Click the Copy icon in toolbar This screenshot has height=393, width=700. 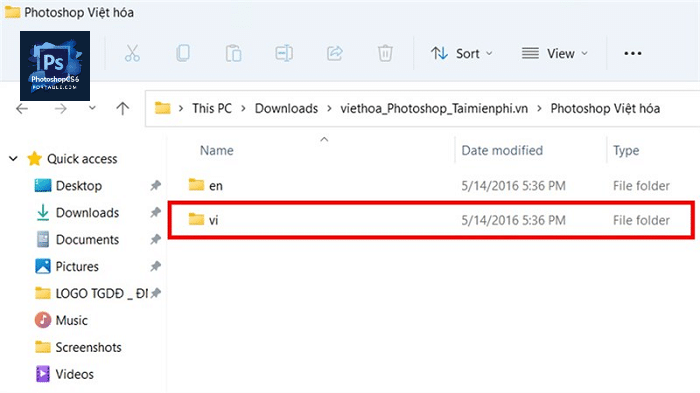tap(183, 53)
